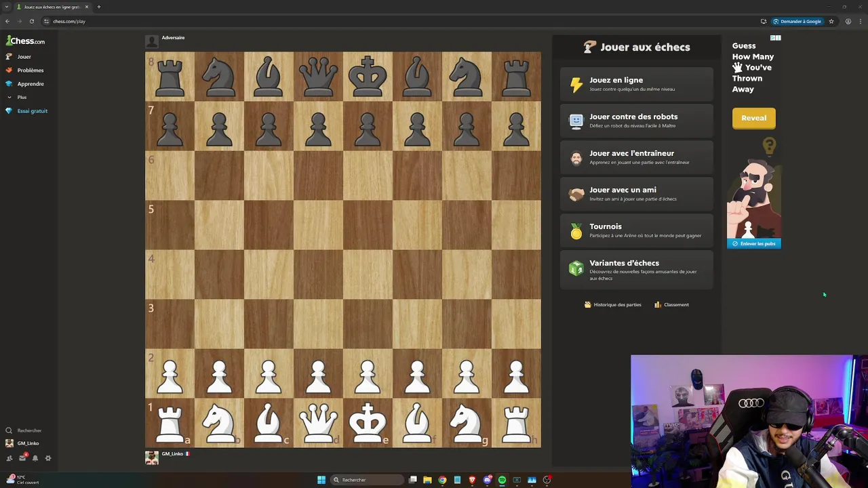
Task: Switch to the Jouez aux échecs tab
Action: pos(52,7)
